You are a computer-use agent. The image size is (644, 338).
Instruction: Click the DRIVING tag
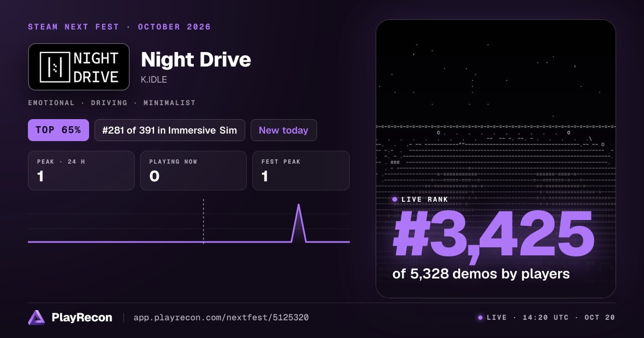pos(109,102)
